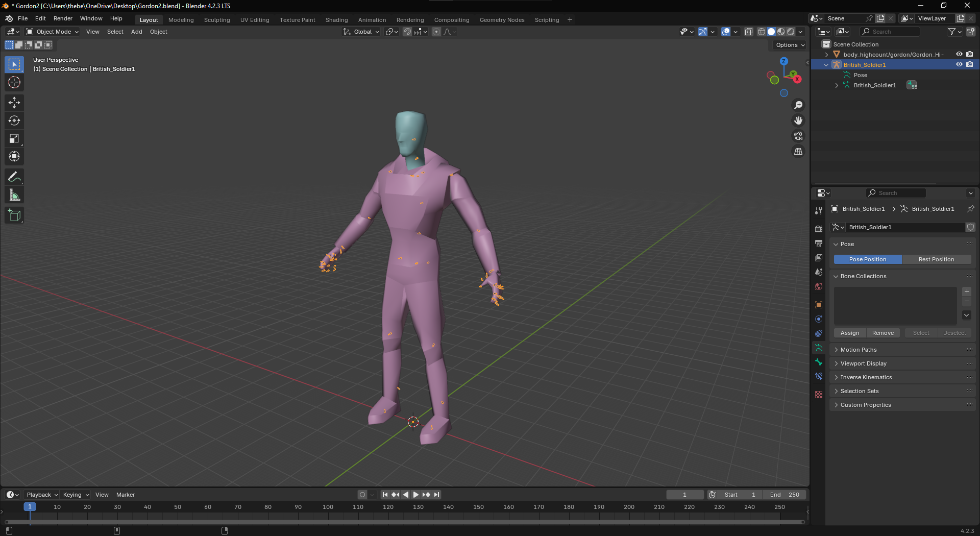Screen dimensions: 980x536
Task: Toggle camera view in the viewport
Action: click(798, 136)
